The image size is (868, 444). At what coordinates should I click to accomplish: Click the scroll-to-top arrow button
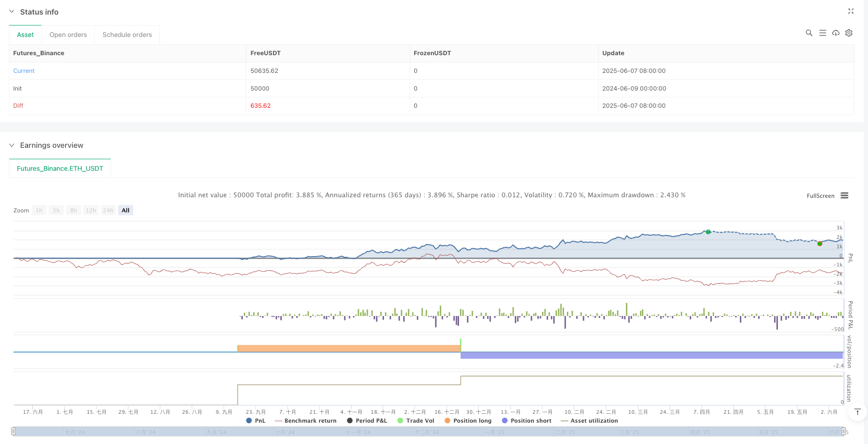pos(857,412)
